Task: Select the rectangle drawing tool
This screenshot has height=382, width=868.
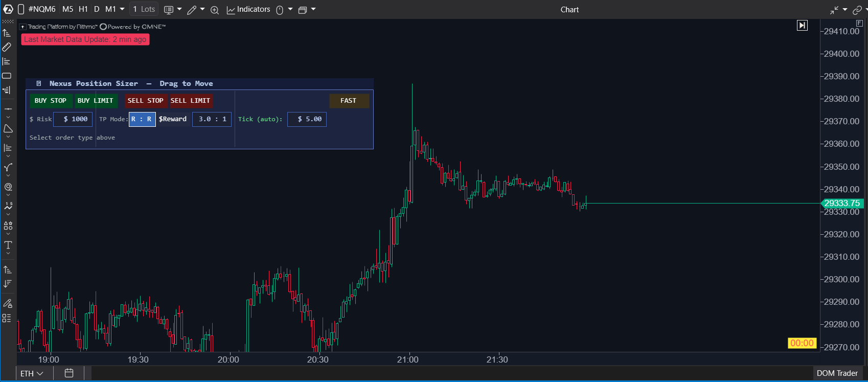Action: pyautogui.click(x=7, y=76)
